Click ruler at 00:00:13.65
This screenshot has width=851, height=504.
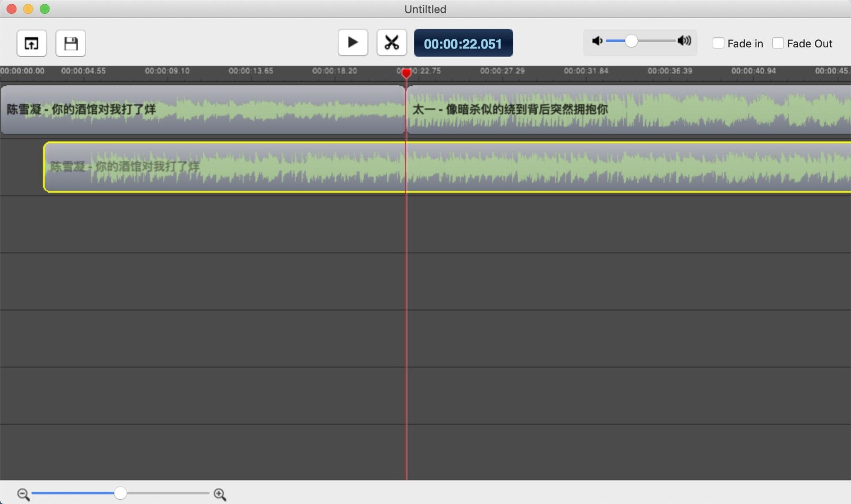tap(251, 71)
